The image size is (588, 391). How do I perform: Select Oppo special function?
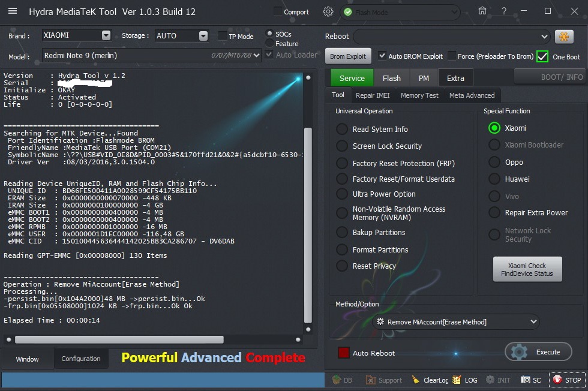click(x=494, y=163)
